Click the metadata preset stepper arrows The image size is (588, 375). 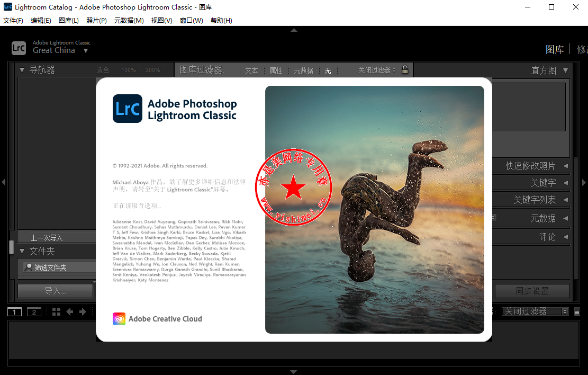coord(494,218)
